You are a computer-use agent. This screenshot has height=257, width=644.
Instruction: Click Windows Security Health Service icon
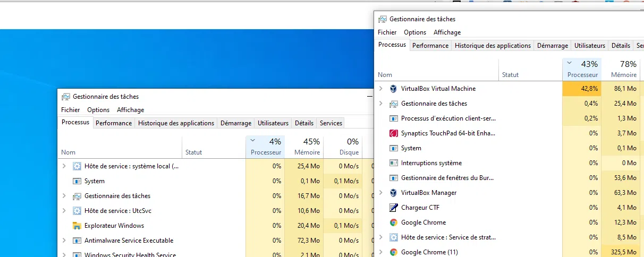point(77,255)
